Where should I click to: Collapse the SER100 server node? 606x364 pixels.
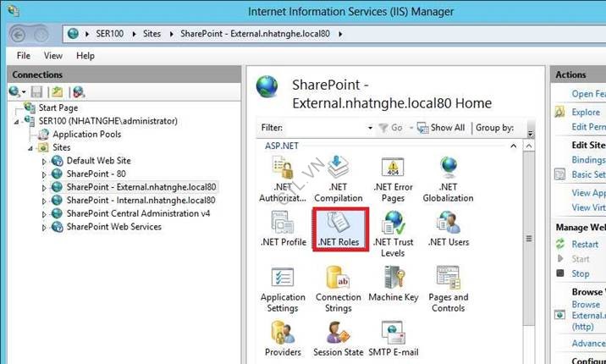pos(16,122)
